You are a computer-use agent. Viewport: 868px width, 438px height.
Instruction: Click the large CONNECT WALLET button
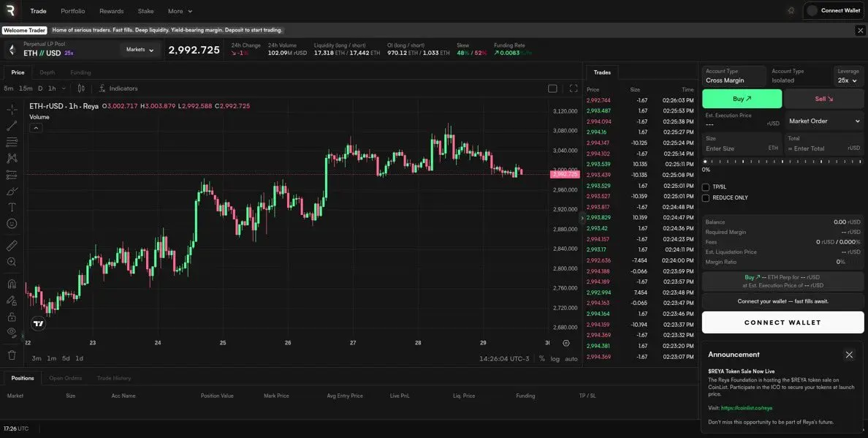[783, 322]
